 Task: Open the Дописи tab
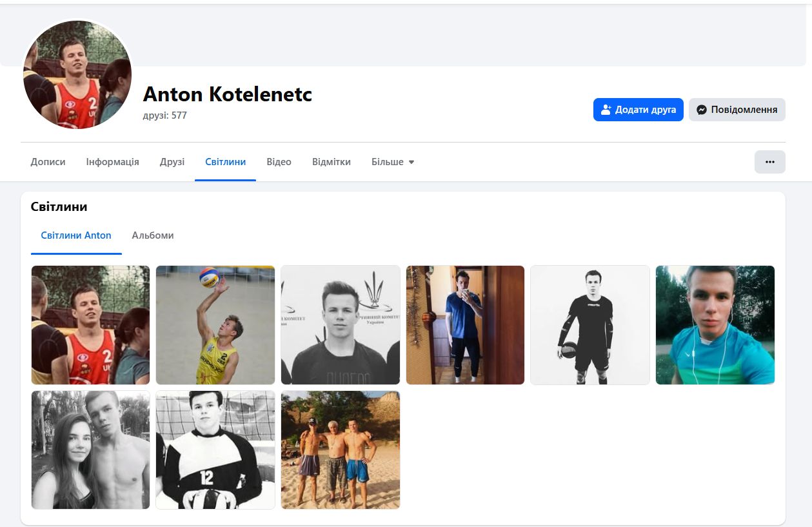pos(48,162)
